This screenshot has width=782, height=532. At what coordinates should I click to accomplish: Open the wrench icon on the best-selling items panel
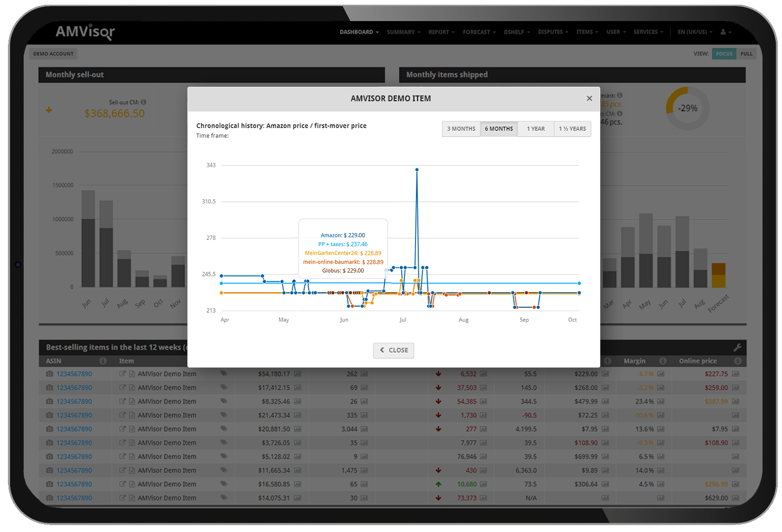[x=737, y=347]
